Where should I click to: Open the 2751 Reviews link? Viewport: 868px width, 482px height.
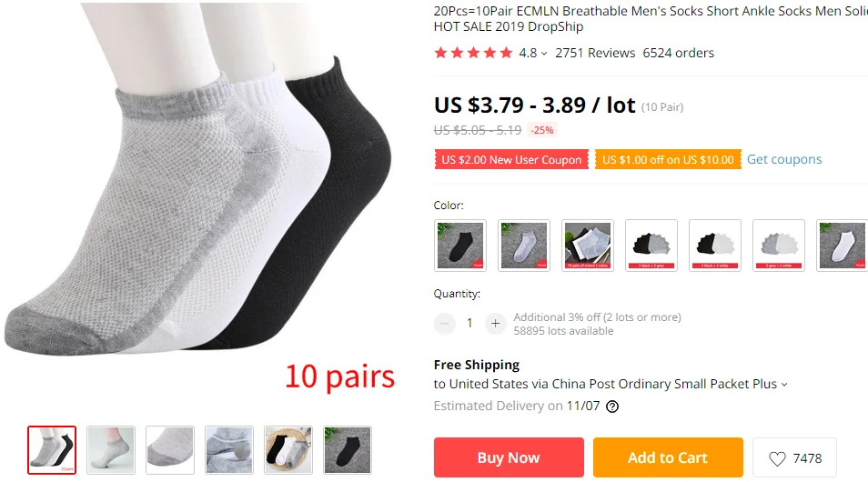coord(595,53)
